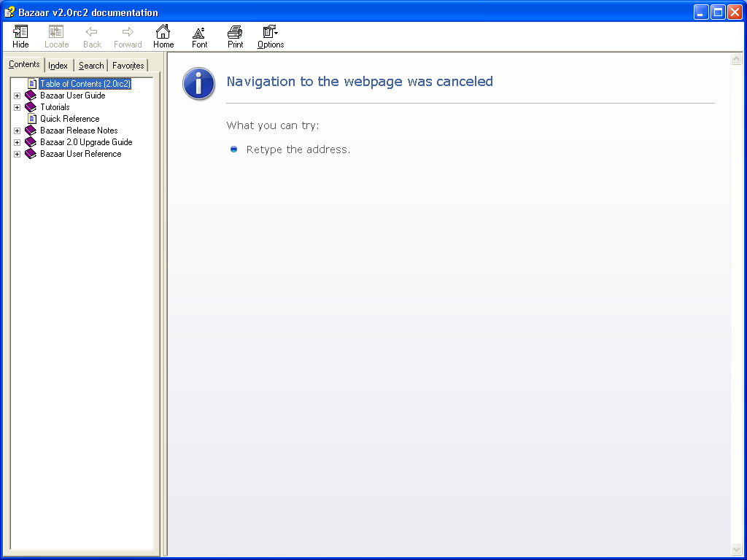
Task: Open the Bazaar User Reference entry
Action: (80, 154)
